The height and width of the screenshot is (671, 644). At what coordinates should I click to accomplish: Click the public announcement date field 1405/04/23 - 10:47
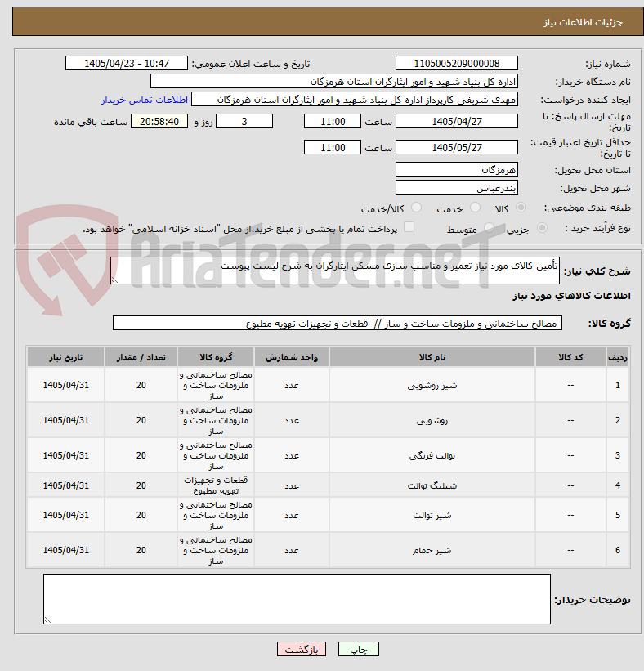point(126,63)
